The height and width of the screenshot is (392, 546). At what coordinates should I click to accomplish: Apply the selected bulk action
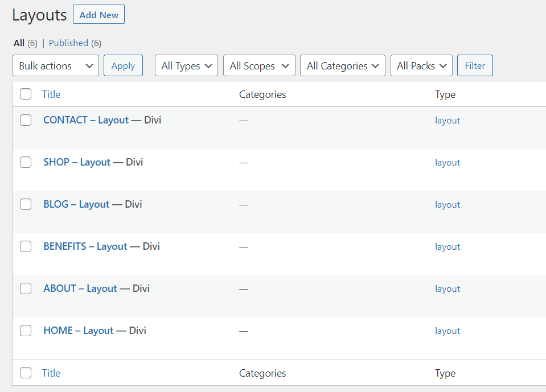[x=124, y=65]
